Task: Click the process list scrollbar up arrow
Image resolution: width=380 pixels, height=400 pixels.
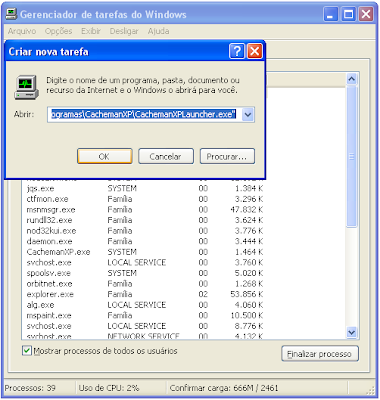Action: coord(351,79)
